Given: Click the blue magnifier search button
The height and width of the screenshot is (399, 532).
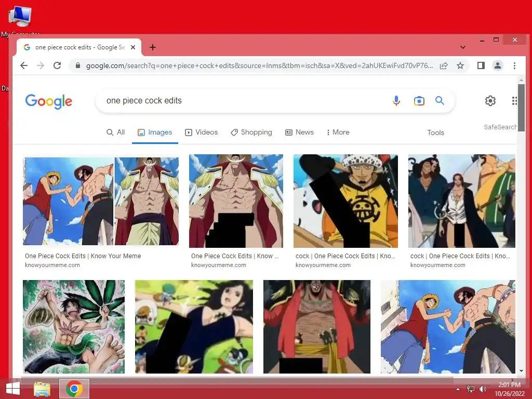Looking at the screenshot, I should point(440,100).
